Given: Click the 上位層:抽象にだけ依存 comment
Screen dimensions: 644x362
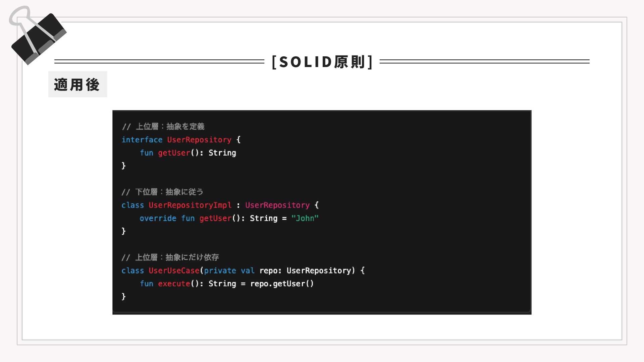Looking at the screenshot, I should (170, 257).
